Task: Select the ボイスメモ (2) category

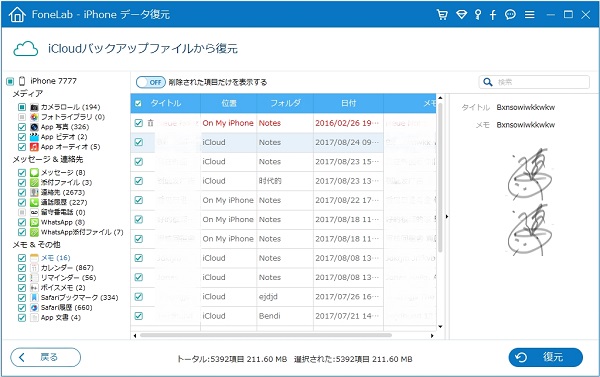Action: point(63,287)
